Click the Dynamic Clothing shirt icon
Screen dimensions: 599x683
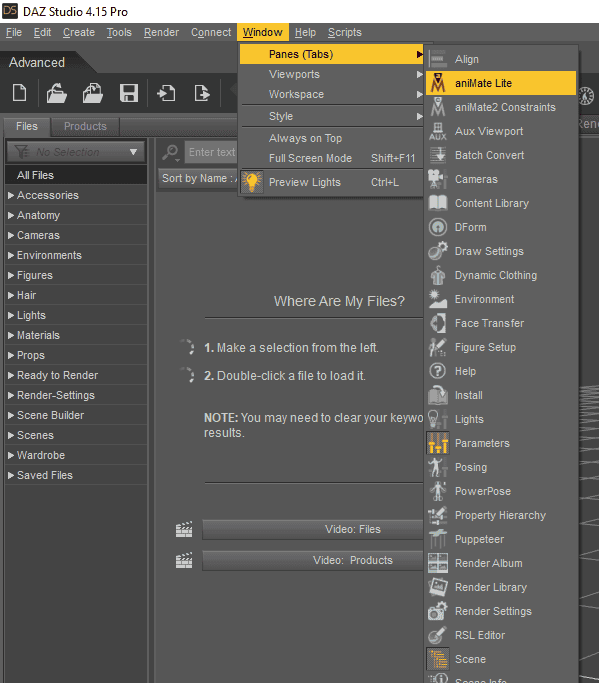[438, 275]
